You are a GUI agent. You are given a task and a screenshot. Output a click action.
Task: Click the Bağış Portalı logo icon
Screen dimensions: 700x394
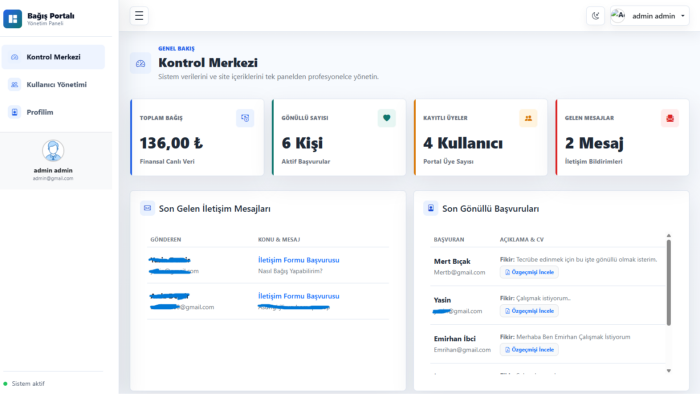coord(12,19)
